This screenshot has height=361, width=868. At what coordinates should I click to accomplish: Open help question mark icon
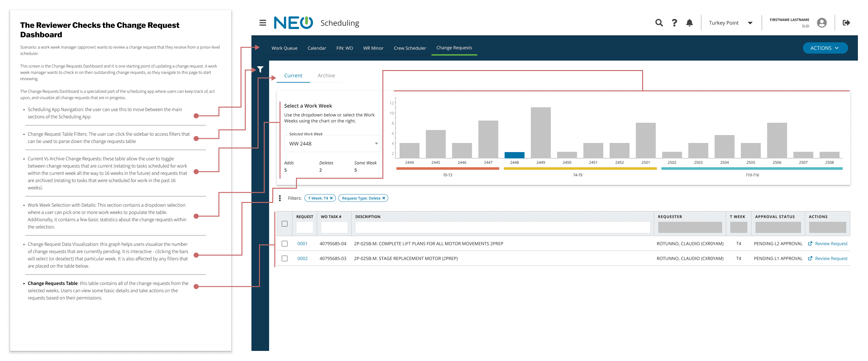[674, 23]
